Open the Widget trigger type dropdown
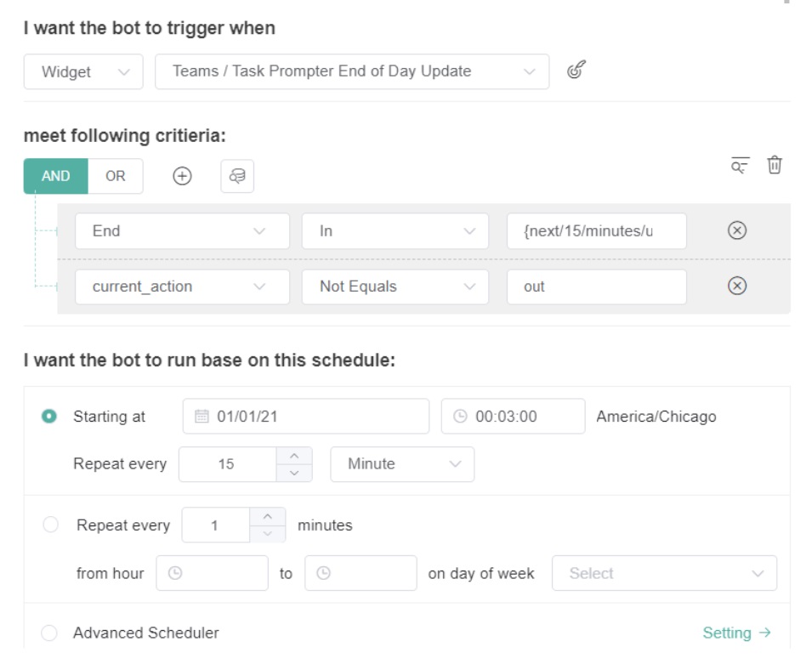812x670 pixels. pos(82,71)
